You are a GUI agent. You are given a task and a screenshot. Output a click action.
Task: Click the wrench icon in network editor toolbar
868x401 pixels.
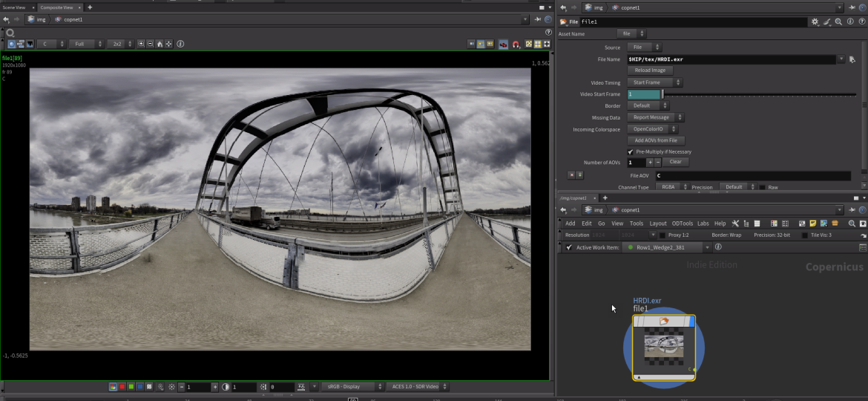point(735,224)
